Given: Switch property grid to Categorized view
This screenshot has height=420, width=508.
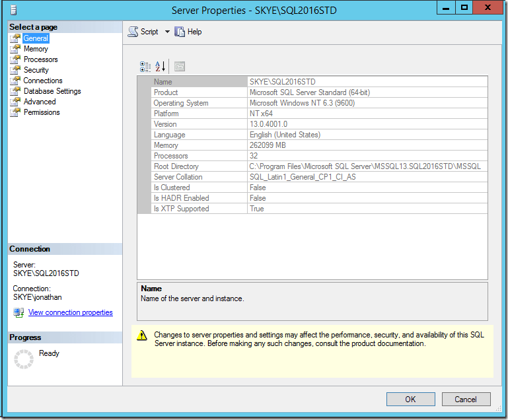Looking at the screenshot, I should pyautogui.click(x=145, y=67).
